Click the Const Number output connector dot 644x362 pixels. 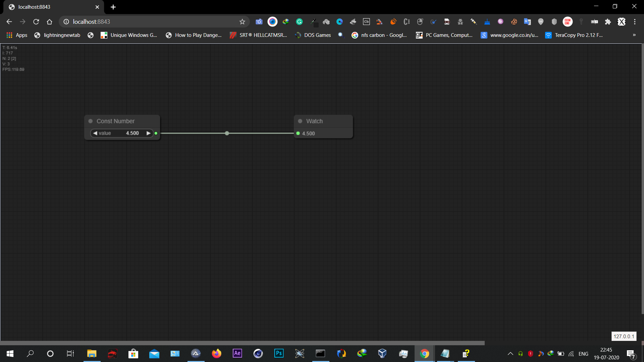point(156,133)
